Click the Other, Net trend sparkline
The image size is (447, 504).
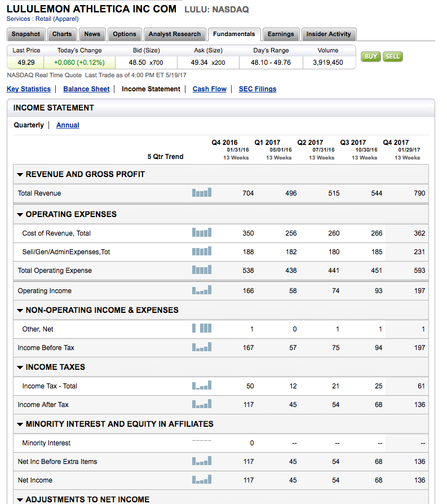tap(202, 329)
